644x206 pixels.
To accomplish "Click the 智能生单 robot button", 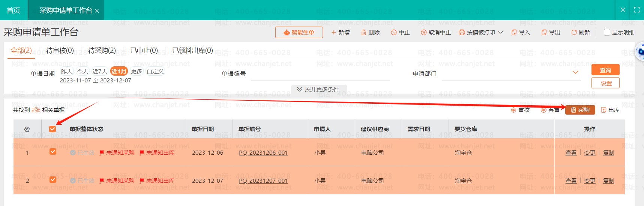I will click(299, 33).
